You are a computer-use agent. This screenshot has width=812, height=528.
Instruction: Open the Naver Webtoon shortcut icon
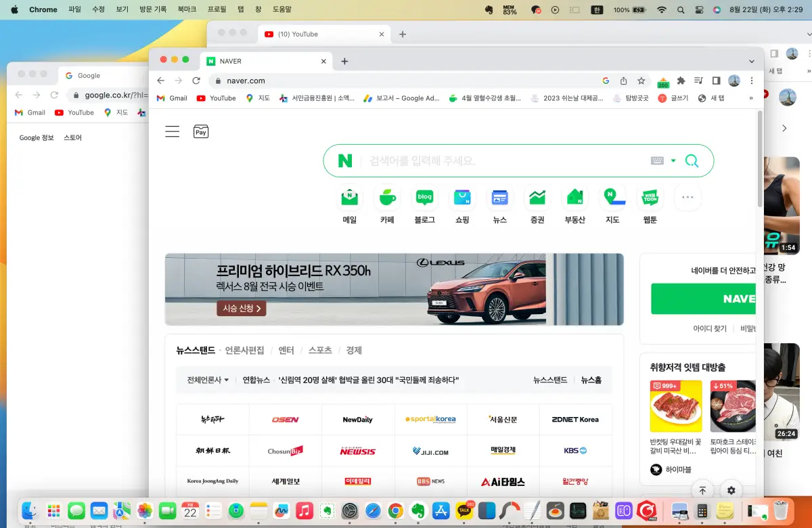[x=650, y=198]
